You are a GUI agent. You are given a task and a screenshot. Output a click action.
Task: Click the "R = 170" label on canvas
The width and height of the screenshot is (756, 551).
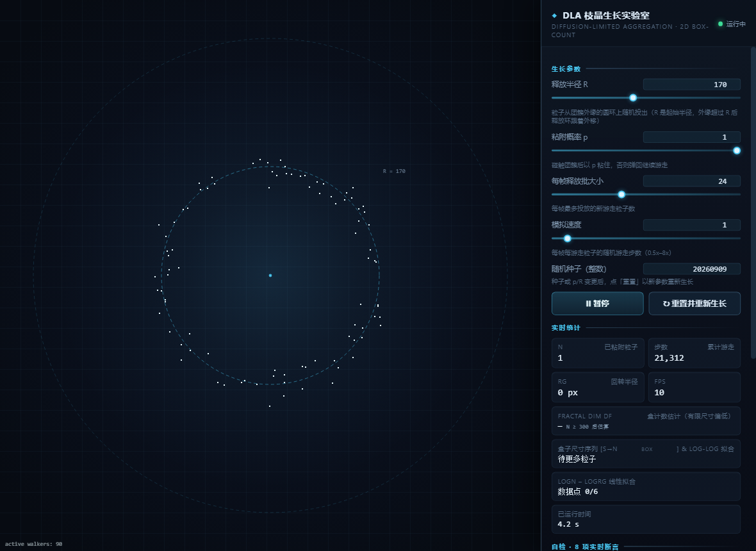click(x=394, y=171)
